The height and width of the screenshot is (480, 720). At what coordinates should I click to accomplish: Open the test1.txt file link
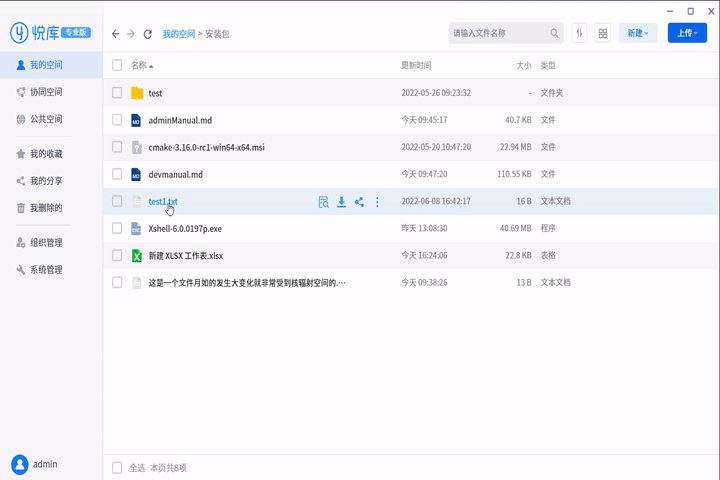click(162, 202)
